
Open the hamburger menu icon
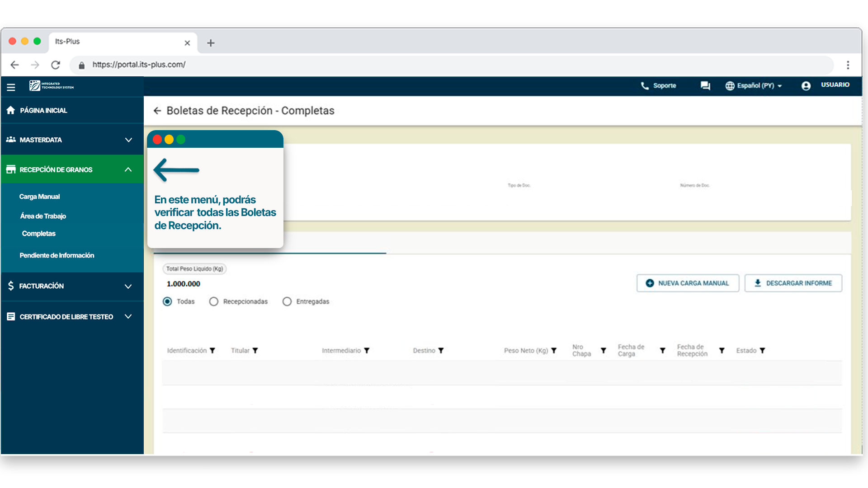click(11, 87)
